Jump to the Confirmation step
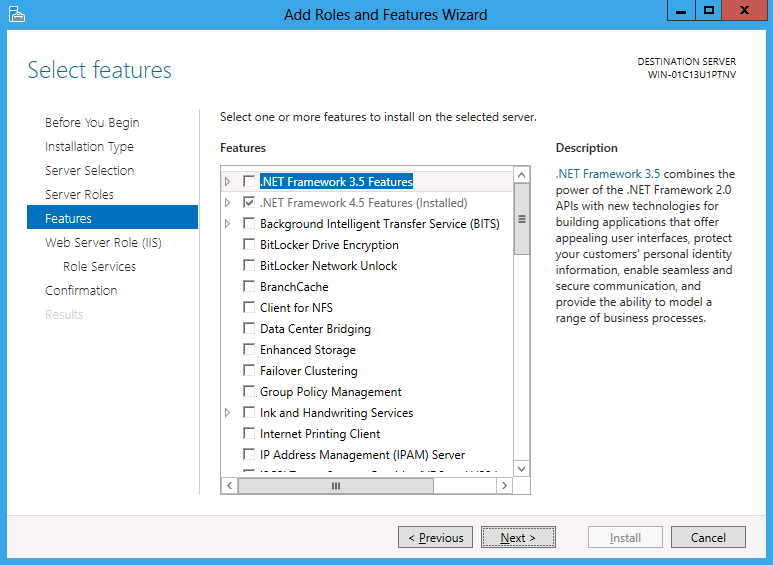This screenshot has width=773, height=565. pos(81,290)
